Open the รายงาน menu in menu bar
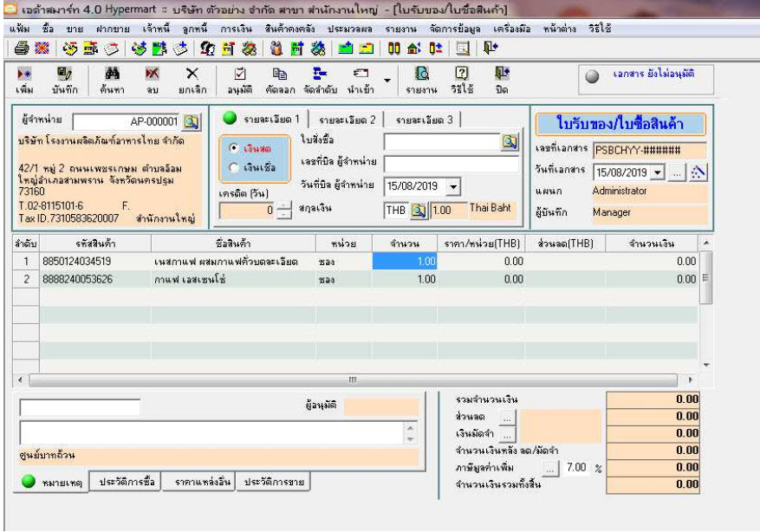 pos(401,29)
